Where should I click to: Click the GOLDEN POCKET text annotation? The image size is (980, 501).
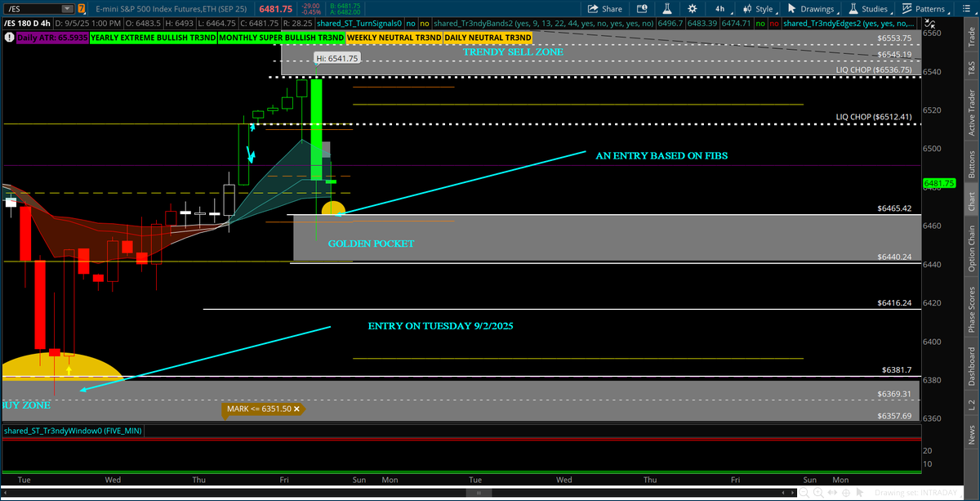(371, 244)
